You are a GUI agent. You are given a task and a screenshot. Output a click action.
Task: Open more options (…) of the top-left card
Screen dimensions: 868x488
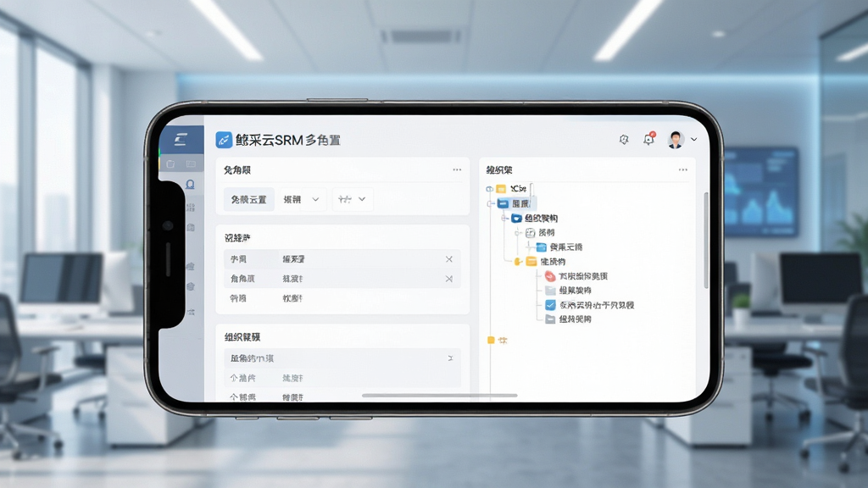coord(457,169)
